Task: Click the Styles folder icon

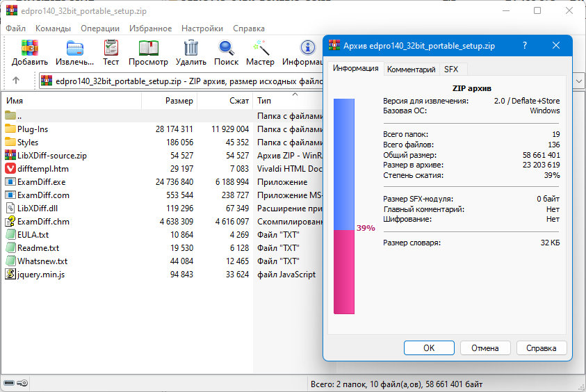Action: pyautogui.click(x=10, y=142)
